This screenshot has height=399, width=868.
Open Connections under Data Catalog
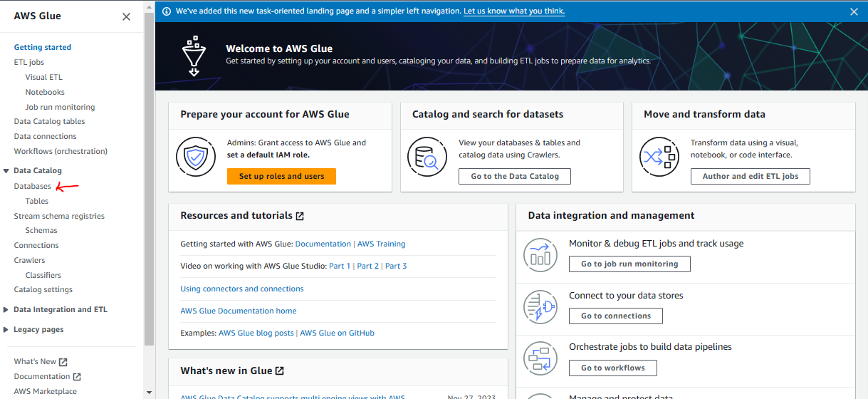pyautogui.click(x=36, y=245)
